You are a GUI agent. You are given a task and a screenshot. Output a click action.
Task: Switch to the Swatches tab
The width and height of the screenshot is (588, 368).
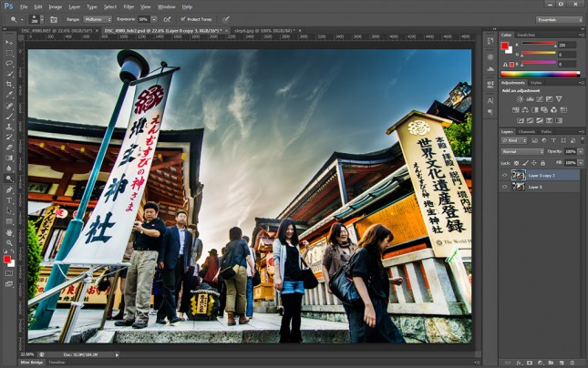(526, 35)
